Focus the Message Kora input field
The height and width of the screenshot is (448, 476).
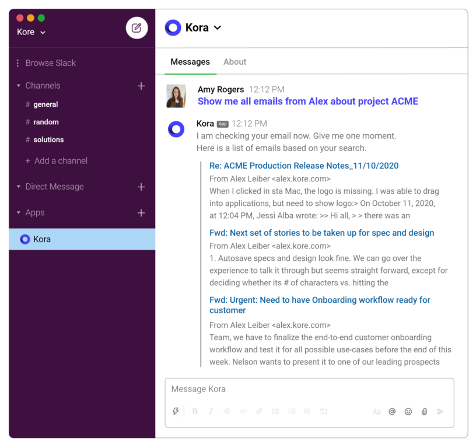click(309, 390)
